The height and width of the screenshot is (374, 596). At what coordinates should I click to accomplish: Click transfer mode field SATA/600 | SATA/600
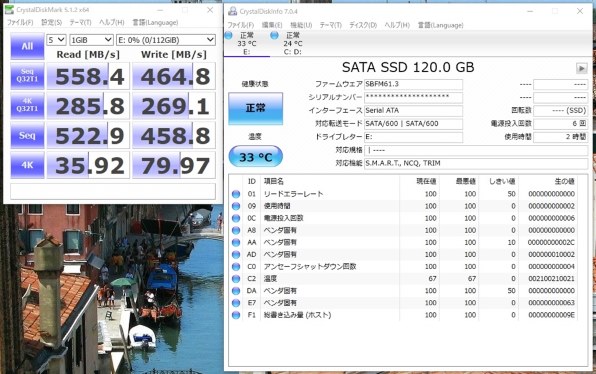coord(413,124)
